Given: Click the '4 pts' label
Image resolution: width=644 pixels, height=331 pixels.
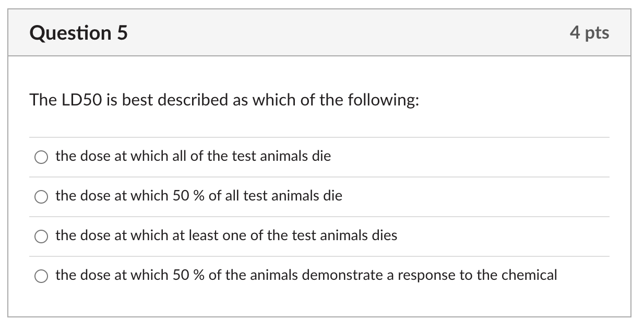Looking at the screenshot, I should pos(590,32).
